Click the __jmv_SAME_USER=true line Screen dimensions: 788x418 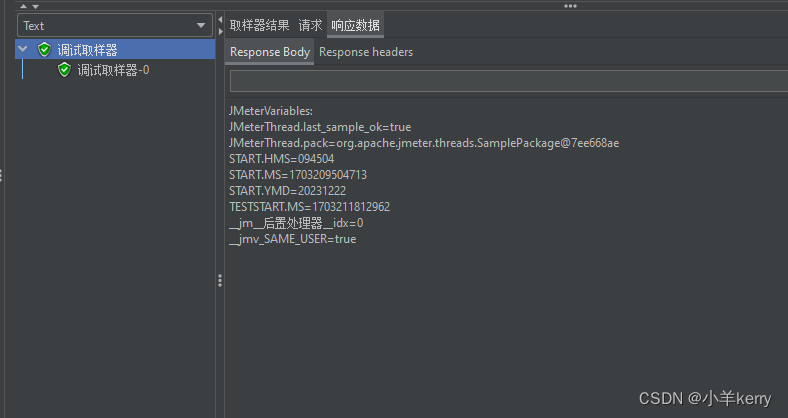click(292, 239)
